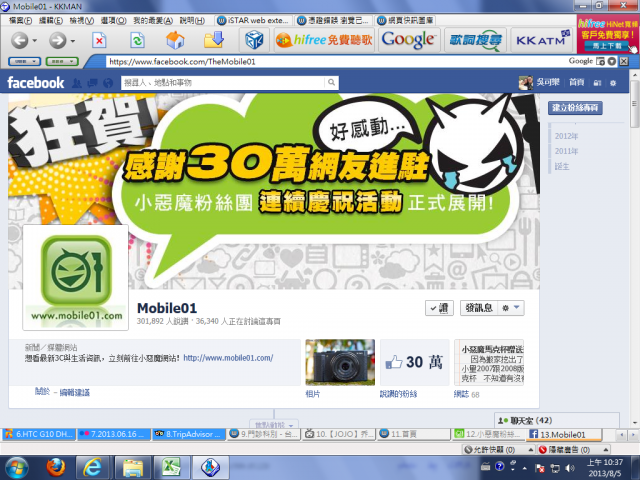Close the tab with the address bar X

point(624,61)
